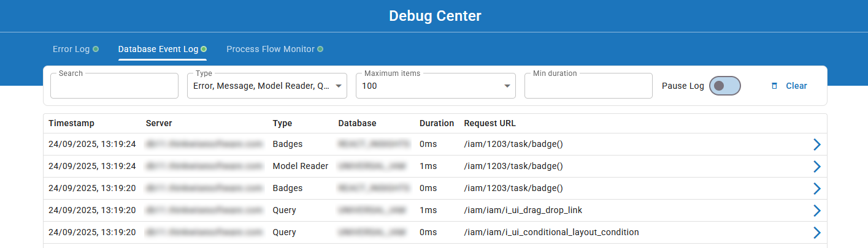Click the trash icon beside Clear
Screen dimensions: 868x248
[x=774, y=86]
